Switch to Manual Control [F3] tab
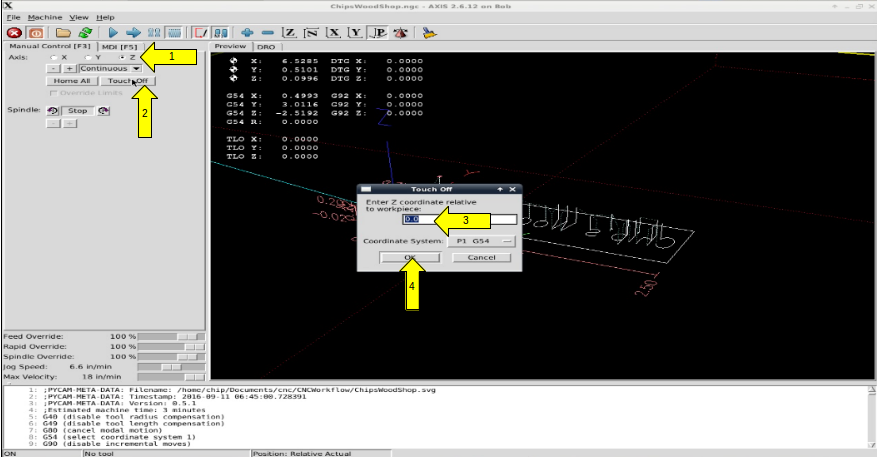Screen dimensions: 877x457 tap(50, 46)
